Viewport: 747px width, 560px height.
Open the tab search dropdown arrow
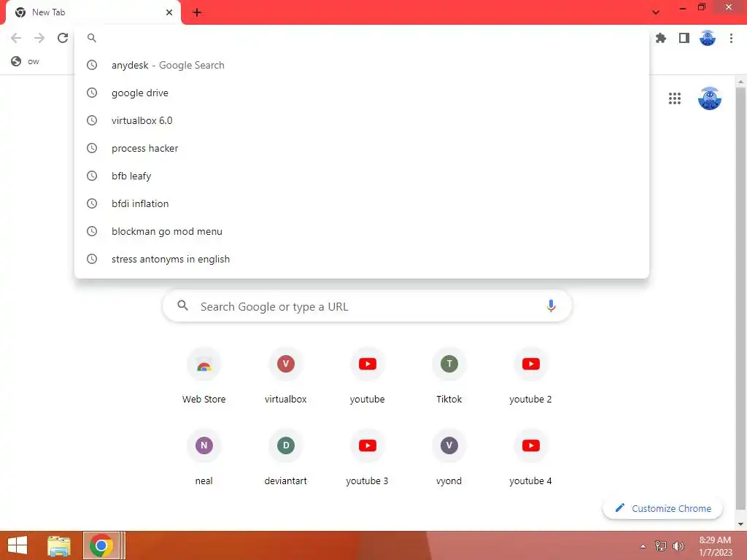pyautogui.click(x=656, y=12)
